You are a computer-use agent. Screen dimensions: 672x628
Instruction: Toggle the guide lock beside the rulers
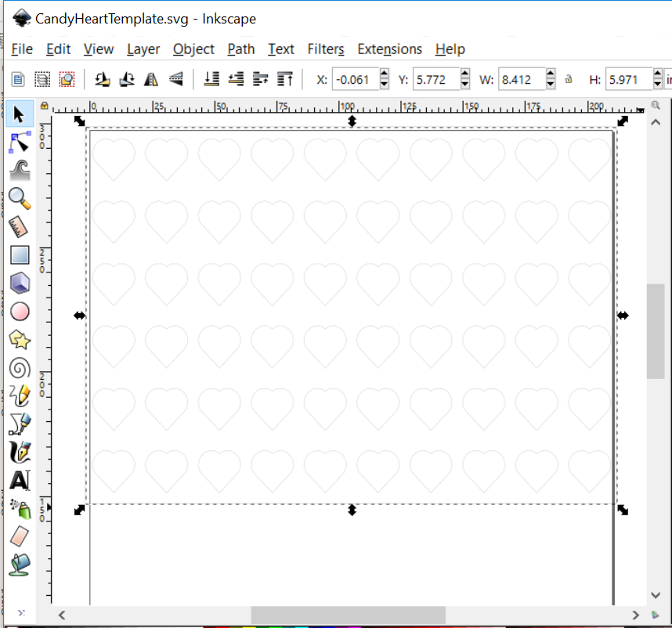pyautogui.click(x=45, y=103)
